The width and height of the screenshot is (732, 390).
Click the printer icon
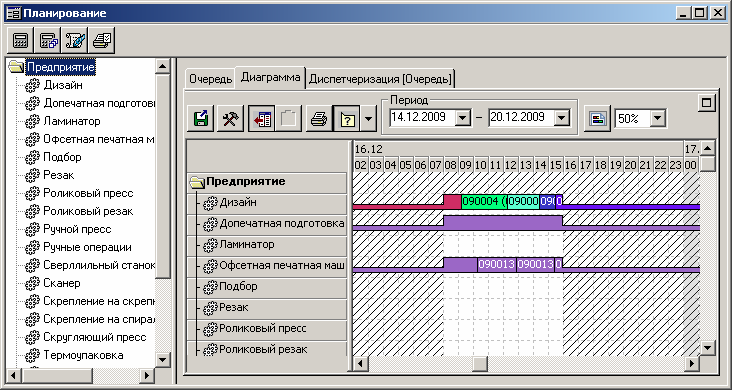point(319,118)
